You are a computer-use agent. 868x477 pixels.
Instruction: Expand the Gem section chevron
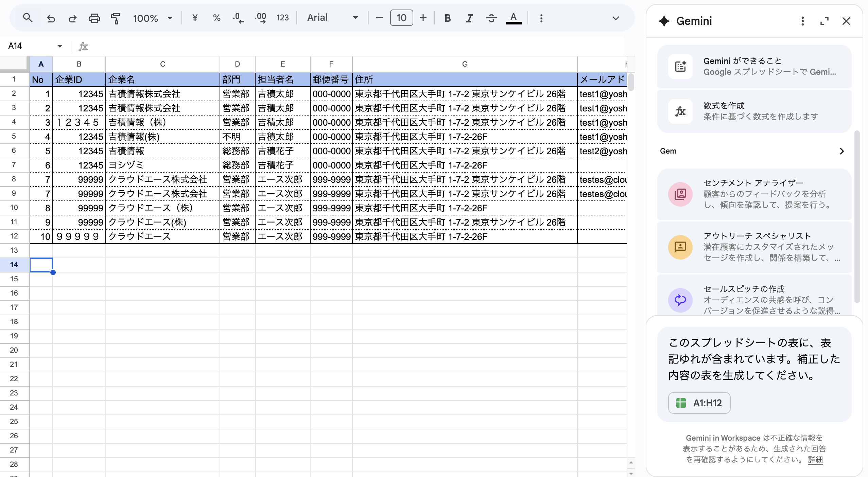pyautogui.click(x=841, y=151)
